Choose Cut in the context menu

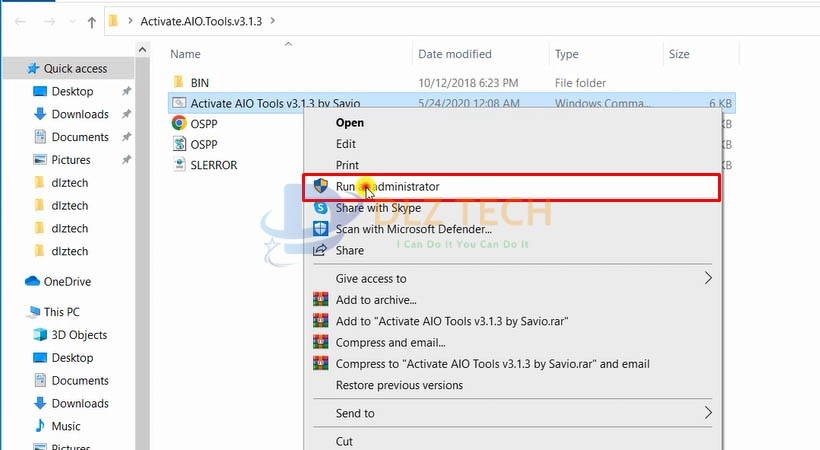pyautogui.click(x=344, y=442)
